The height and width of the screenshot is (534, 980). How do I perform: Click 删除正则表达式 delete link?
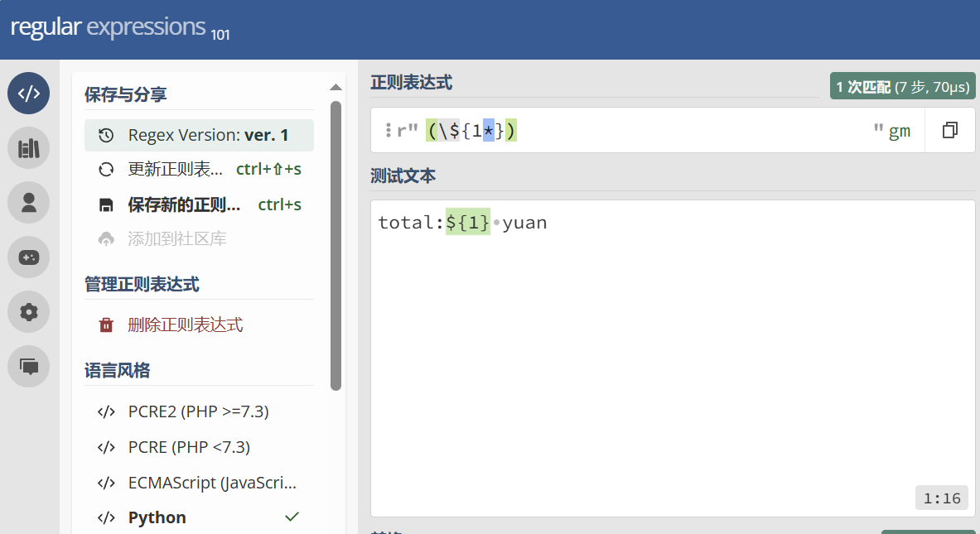pyautogui.click(x=185, y=325)
